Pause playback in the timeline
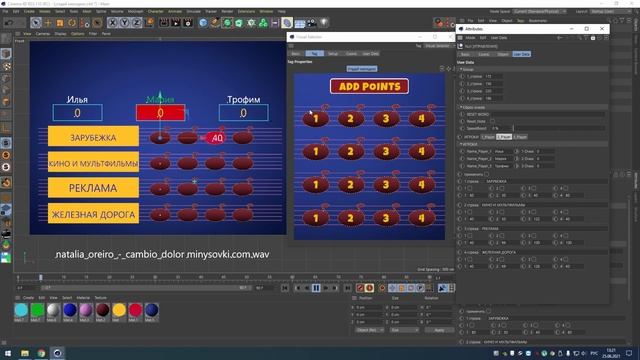Screen dimensions: 640x360 coord(316,288)
